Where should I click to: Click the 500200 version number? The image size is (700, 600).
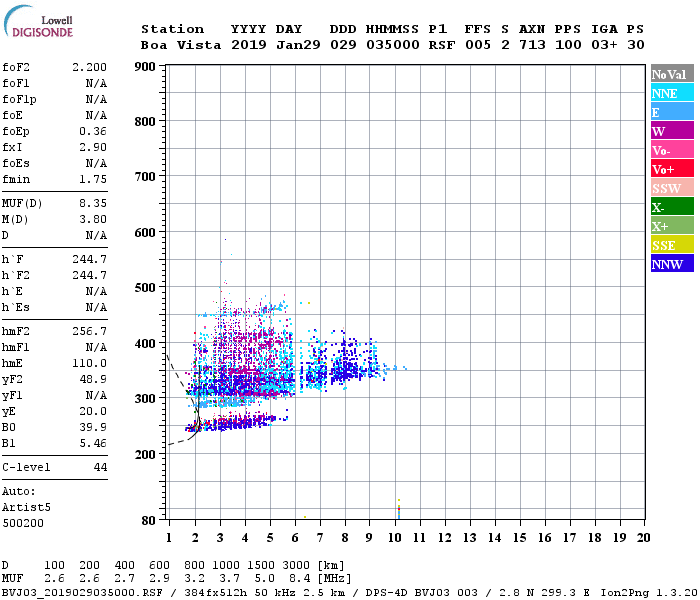click(x=23, y=523)
